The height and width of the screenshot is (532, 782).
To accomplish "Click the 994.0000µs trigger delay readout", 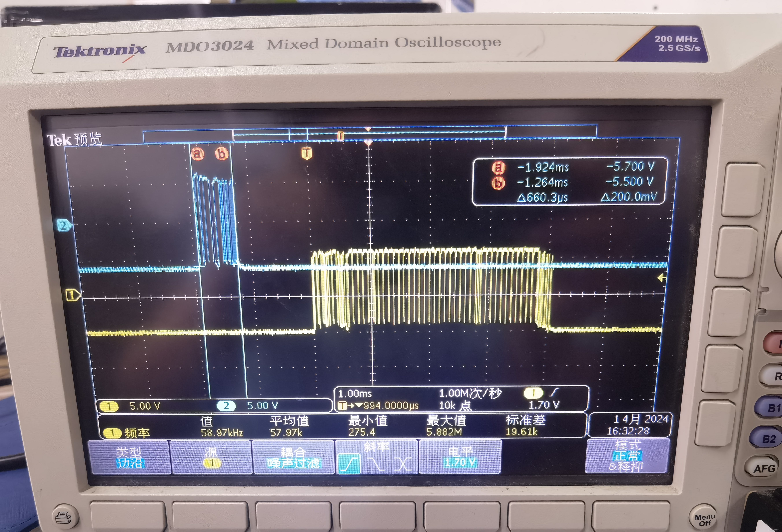I will coord(391,406).
